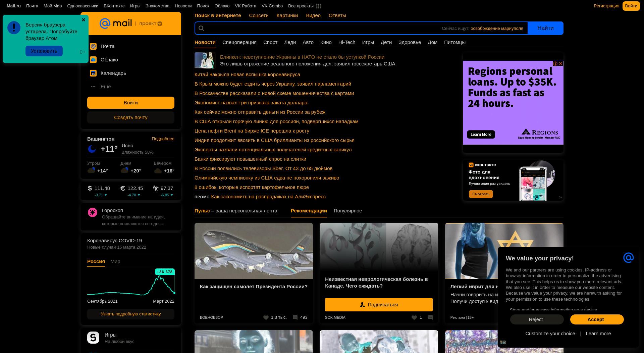Open the Hi-Tech news tab
This screenshot has height=353, width=644.
pyautogui.click(x=347, y=42)
